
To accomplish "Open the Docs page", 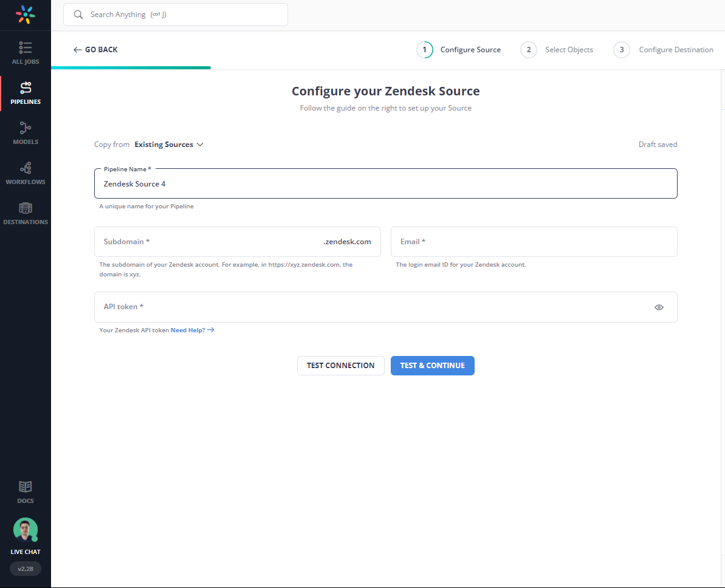I will [26, 492].
